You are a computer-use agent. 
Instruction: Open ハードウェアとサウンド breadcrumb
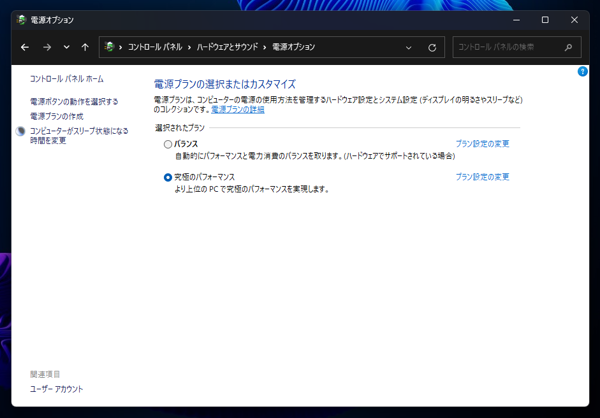click(227, 47)
